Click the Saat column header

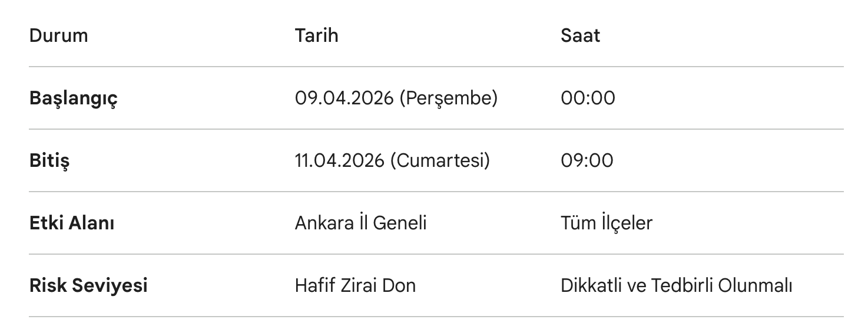pos(580,35)
